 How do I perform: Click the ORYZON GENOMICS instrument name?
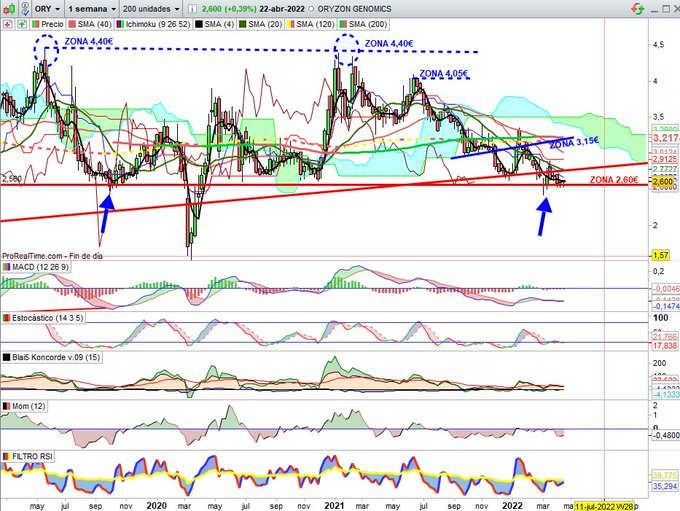pos(354,9)
